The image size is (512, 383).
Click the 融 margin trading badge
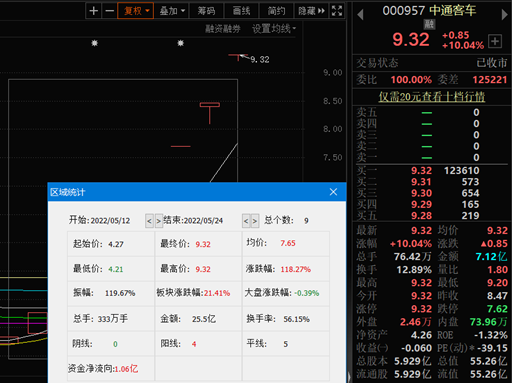429,24
